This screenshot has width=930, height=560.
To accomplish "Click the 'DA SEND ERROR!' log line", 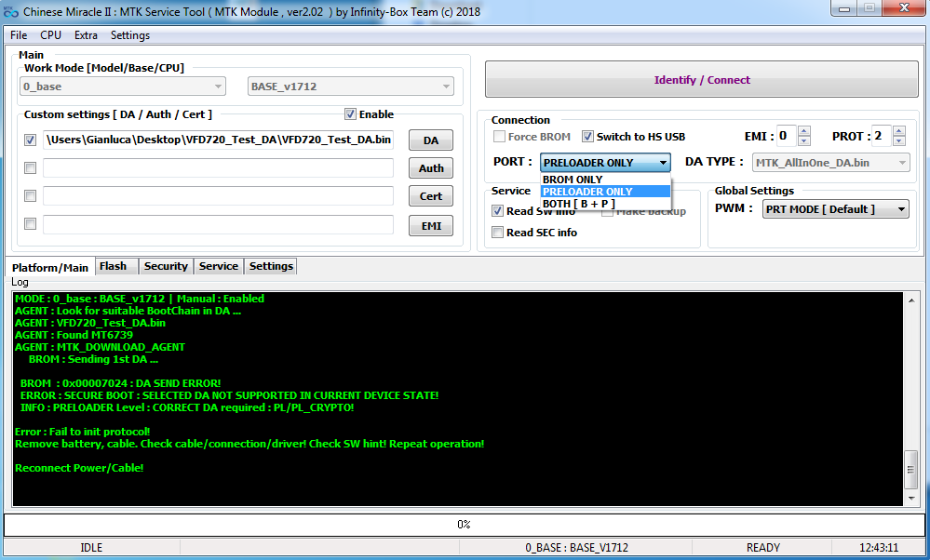I will pyautogui.click(x=120, y=383).
